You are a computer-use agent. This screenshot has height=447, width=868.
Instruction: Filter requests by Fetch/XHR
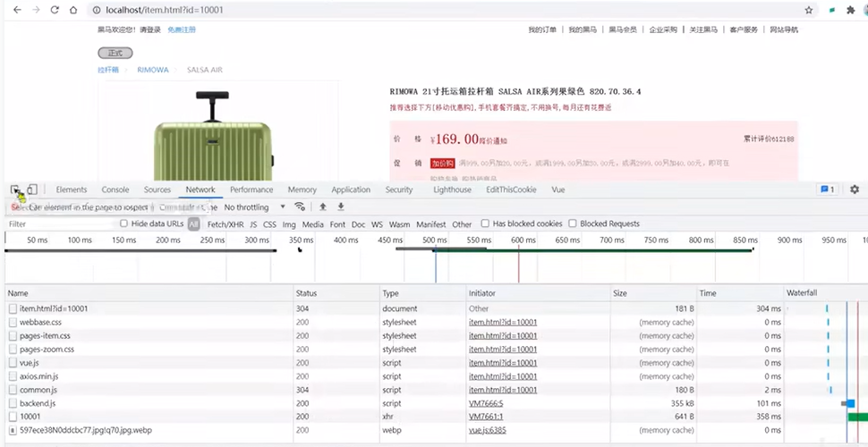point(226,224)
